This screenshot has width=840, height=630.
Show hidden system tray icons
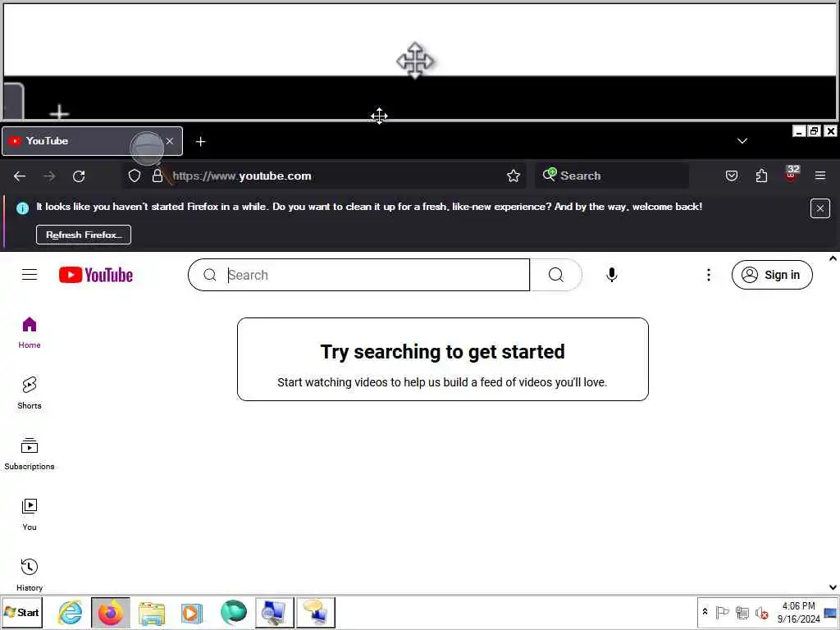705,612
